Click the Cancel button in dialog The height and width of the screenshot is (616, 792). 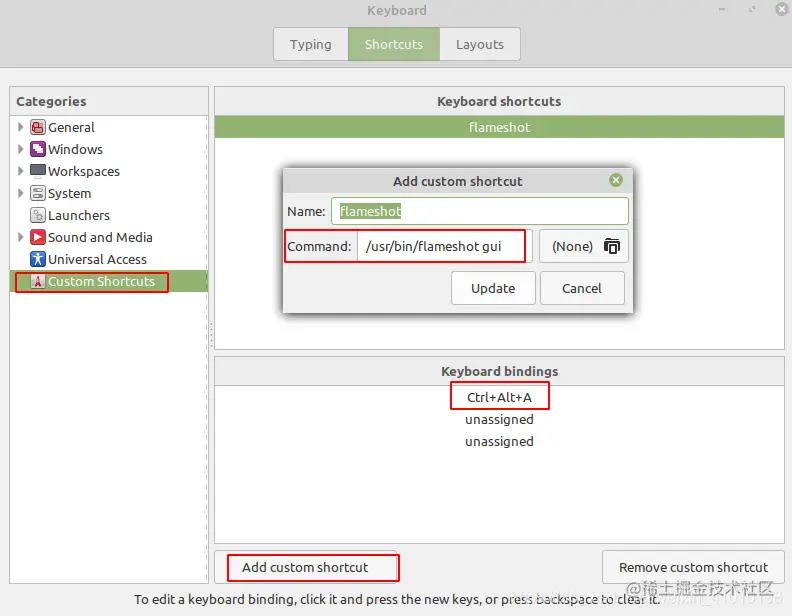(582, 288)
